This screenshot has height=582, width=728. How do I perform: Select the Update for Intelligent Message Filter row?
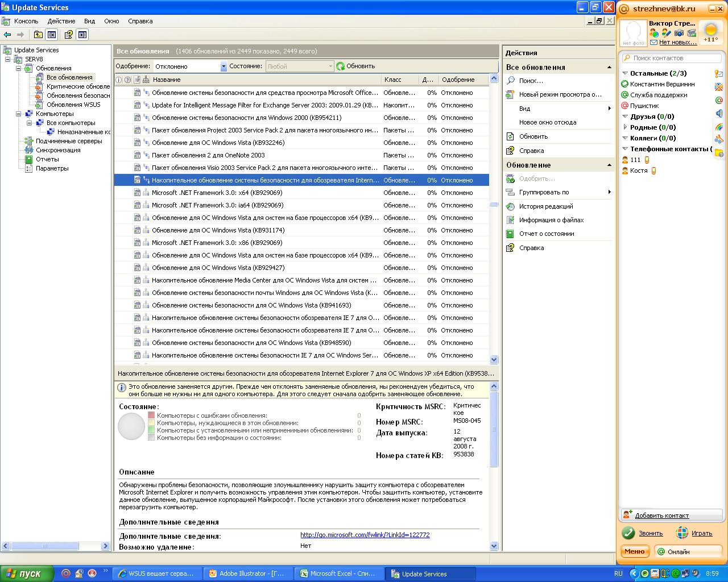[301, 105]
